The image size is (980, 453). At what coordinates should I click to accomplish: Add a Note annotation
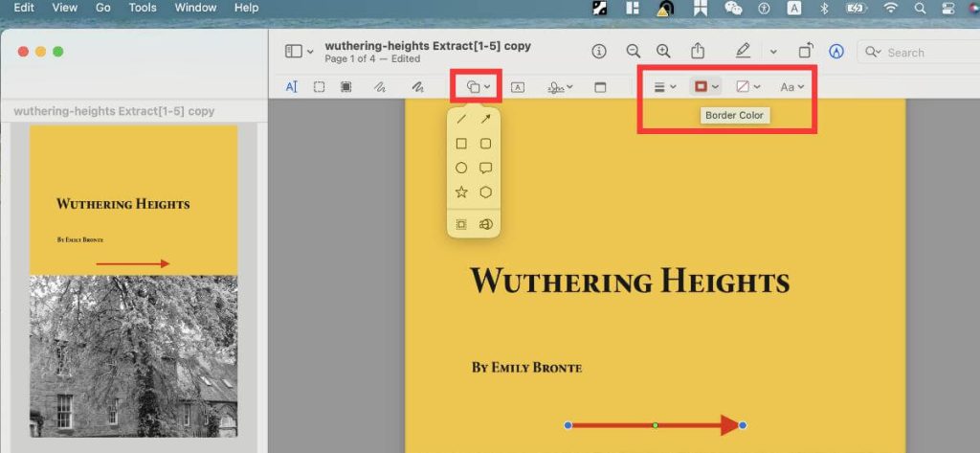pyautogui.click(x=600, y=87)
